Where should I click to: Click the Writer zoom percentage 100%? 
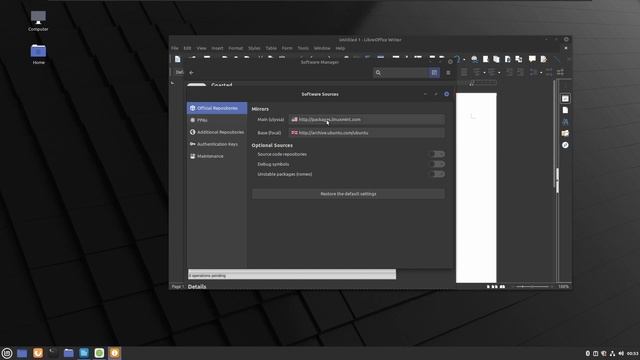(563, 287)
